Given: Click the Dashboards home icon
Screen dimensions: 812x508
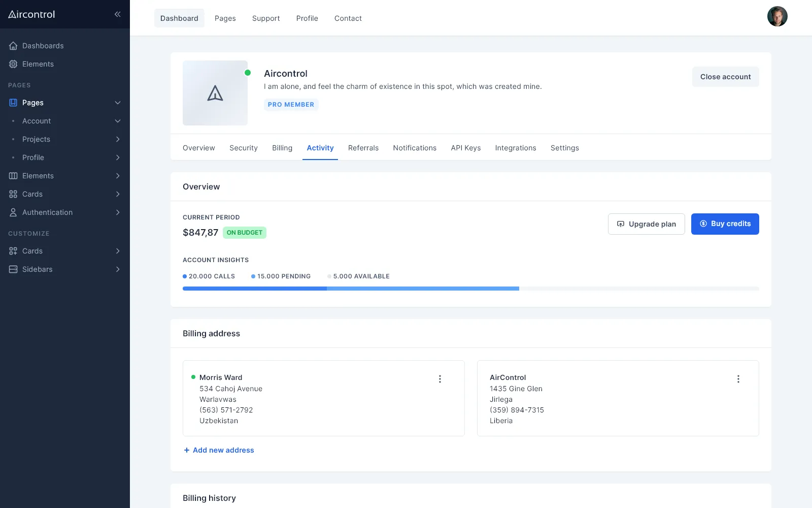Looking at the screenshot, I should pyautogui.click(x=13, y=46).
